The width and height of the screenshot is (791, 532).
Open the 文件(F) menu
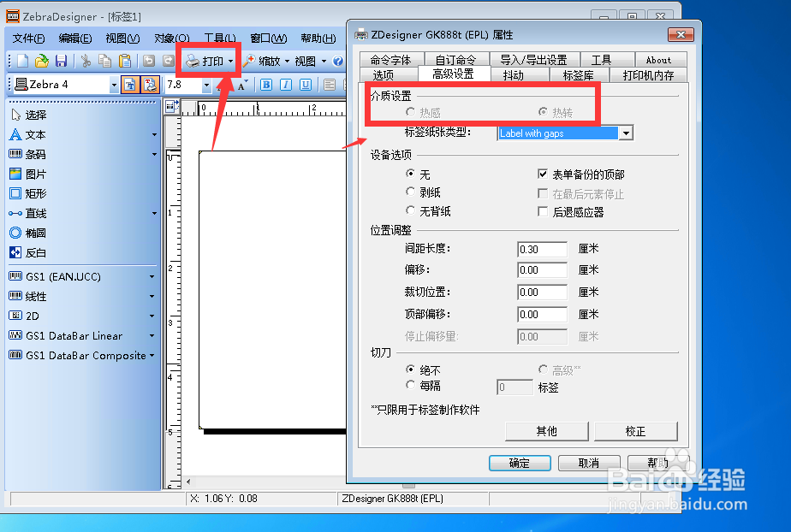point(28,38)
